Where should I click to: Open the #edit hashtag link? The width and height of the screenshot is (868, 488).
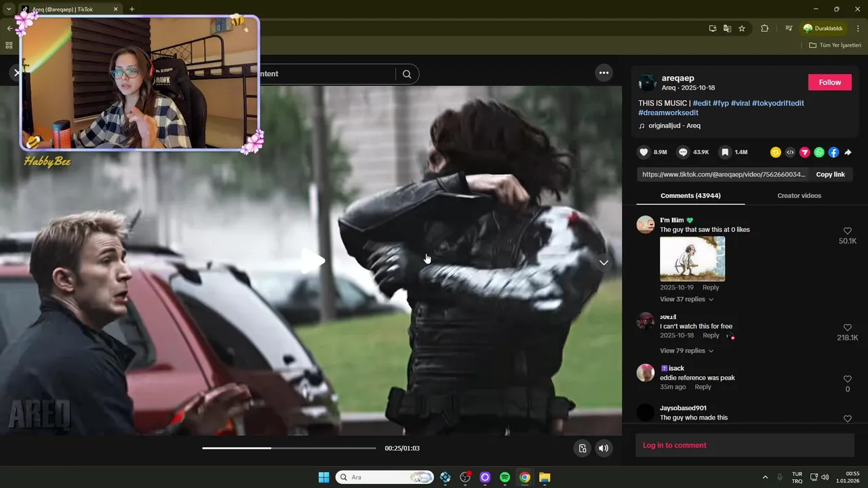(x=701, y=103)
